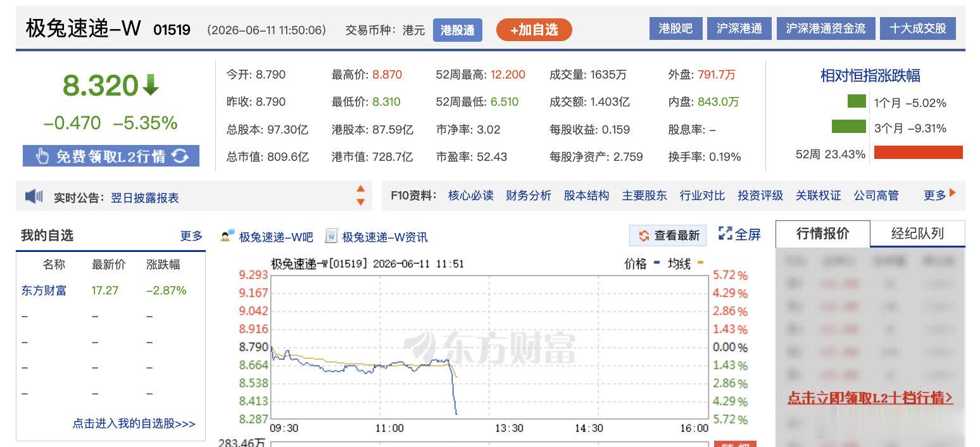The height and width of the screenshot is (447, 980).
Task: Click 查看最新 button
Action: coord(668,236)
